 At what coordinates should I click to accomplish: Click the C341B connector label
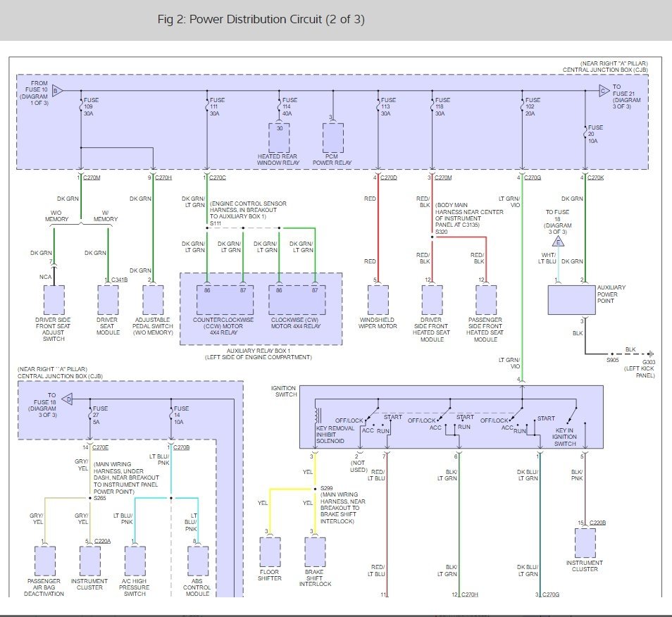click(120, 280)
